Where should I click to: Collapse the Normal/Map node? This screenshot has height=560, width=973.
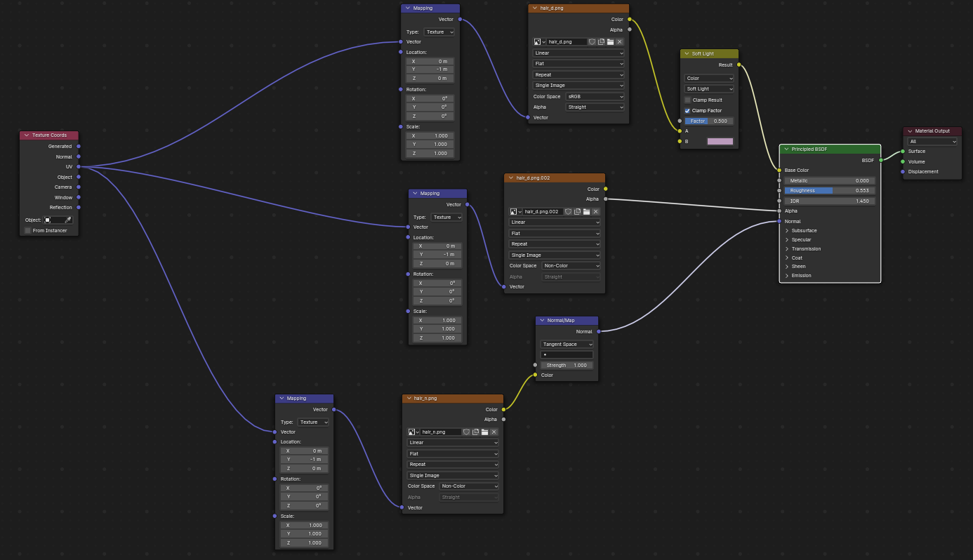tap(542, 320)
